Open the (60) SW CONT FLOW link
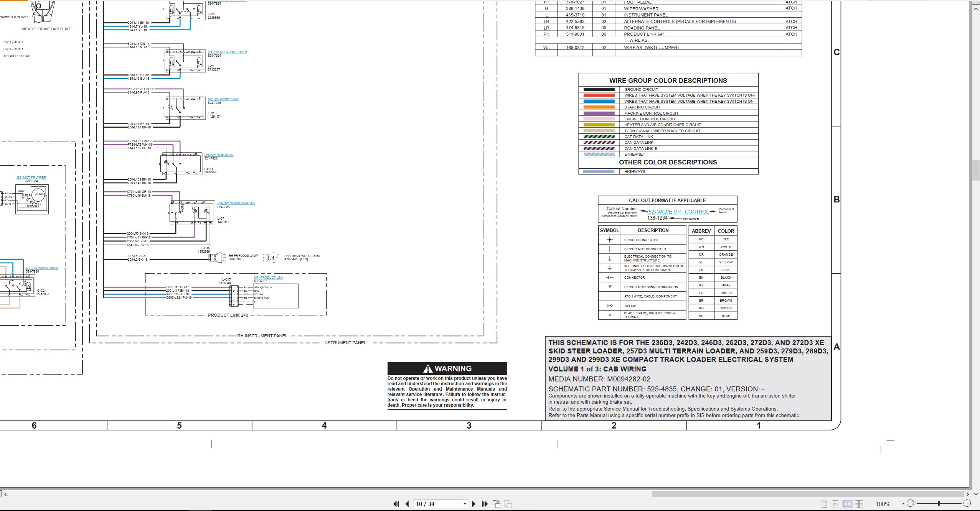980x511 pixels. [x=223, y=99]
